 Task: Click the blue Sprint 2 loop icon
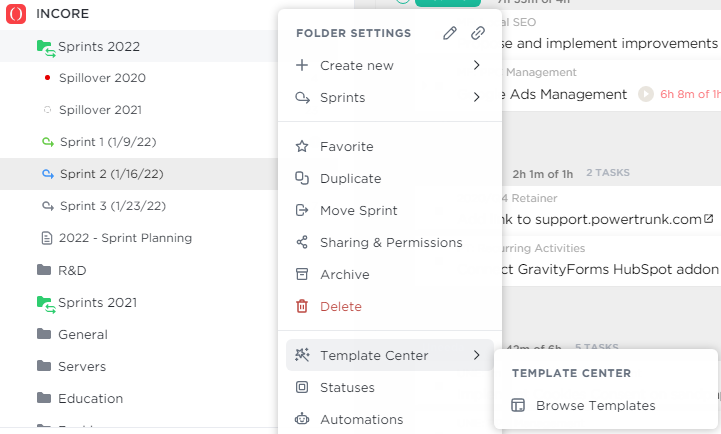pos(48,174)
